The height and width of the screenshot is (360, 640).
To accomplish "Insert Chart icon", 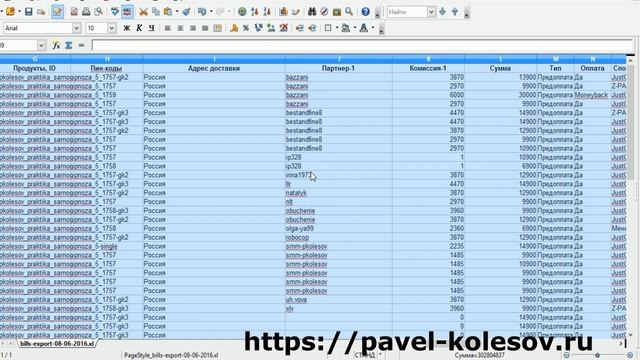I will [x=284, y=12].
